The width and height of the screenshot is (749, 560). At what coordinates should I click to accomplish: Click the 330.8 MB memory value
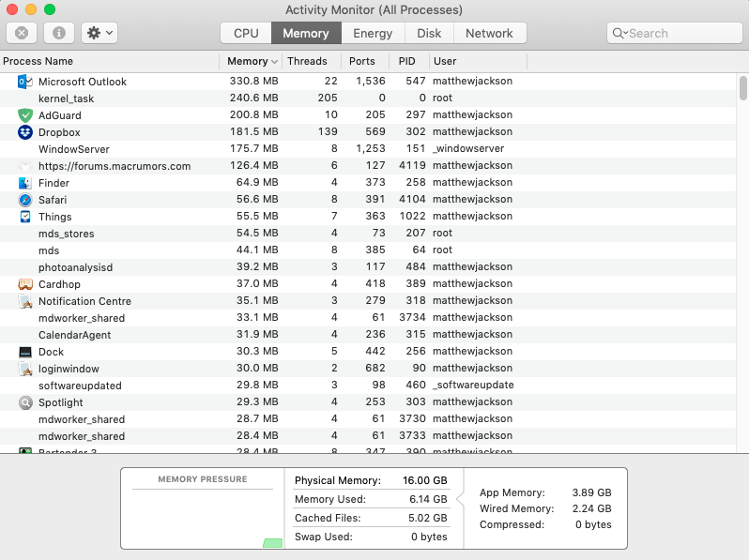pyautogui.click(x=253, y=82)
